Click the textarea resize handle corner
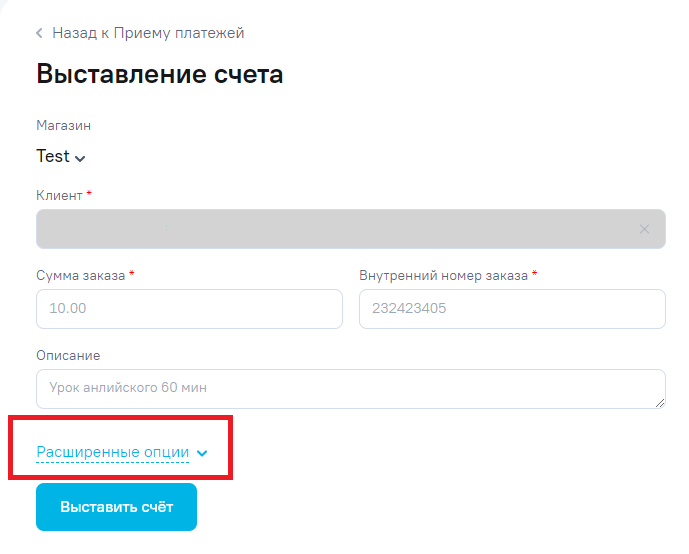The image size is (689, 554). click(x=660, y=403)
